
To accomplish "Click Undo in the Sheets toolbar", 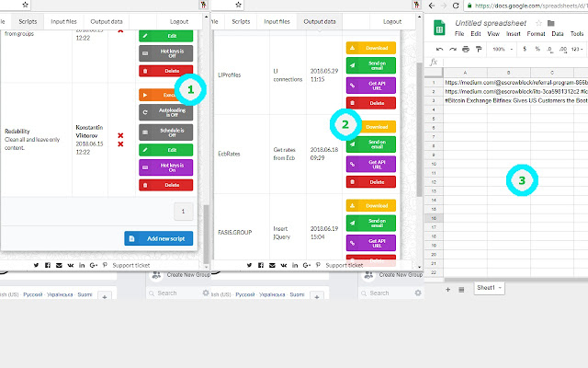I will tap(439, 49).
